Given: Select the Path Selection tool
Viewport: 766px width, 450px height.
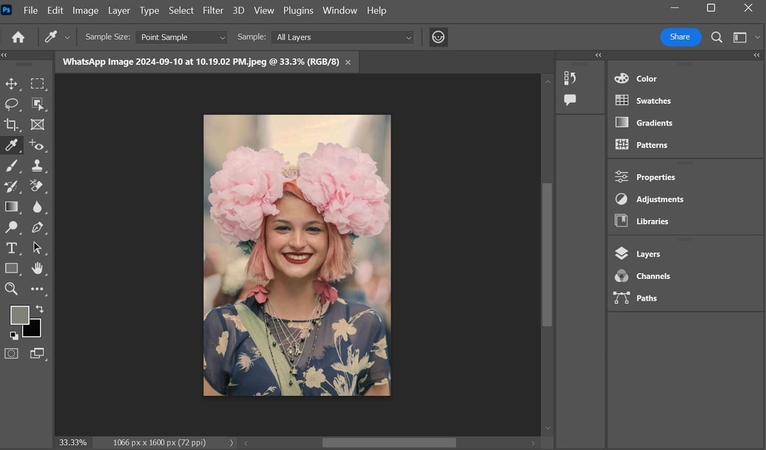Looking at the screenshot, I should (37, 248).
